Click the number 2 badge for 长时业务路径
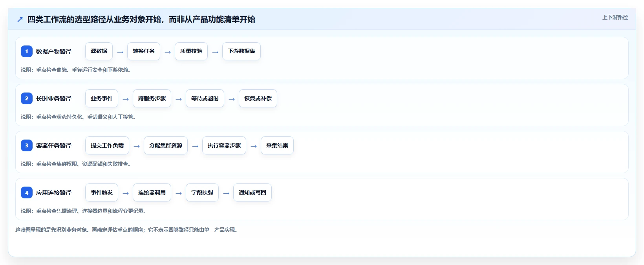 click(27, 98)
